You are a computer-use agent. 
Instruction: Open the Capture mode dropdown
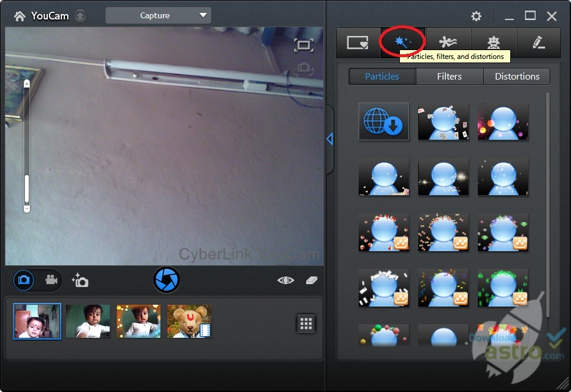pos(157,15)
